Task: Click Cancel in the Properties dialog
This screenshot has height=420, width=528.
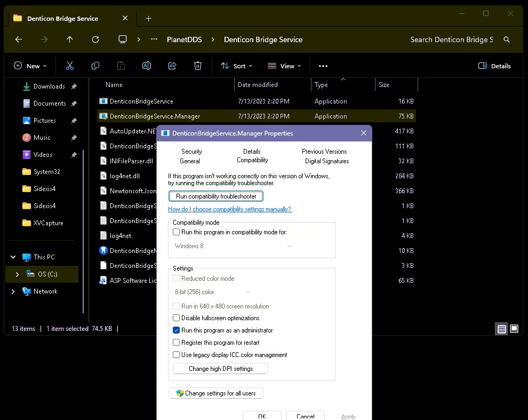Action: point(306,416)
